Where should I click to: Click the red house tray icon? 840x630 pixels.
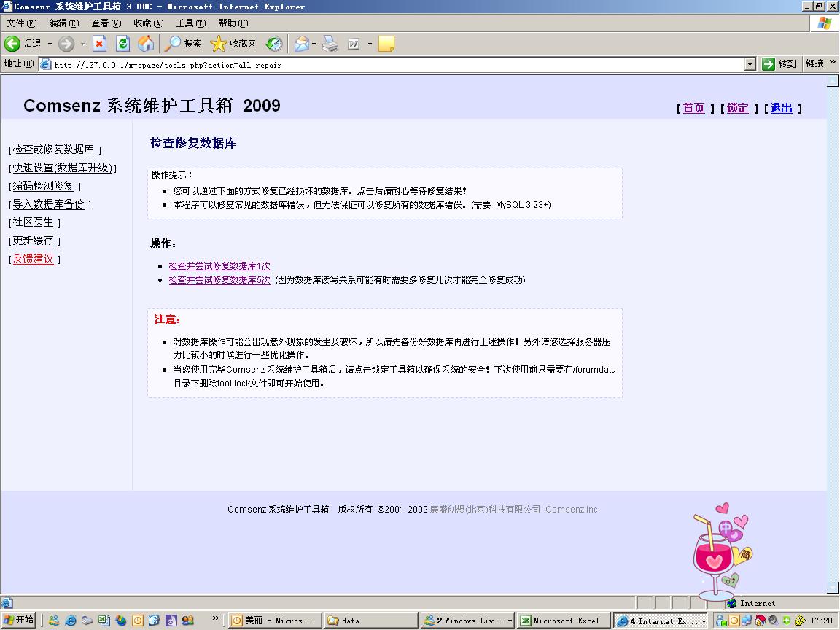(x=761, y=621)
